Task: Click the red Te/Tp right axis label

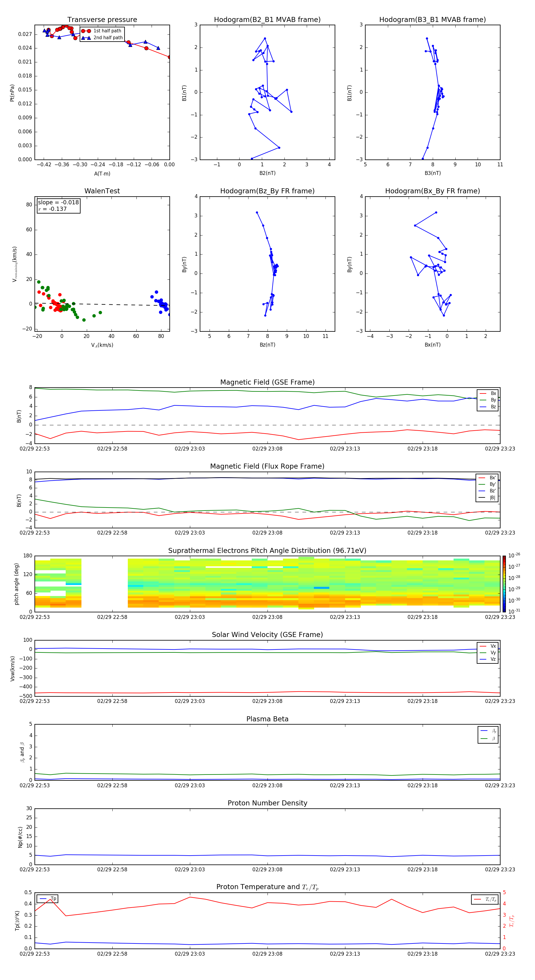Action: click(x=512, y=921)
